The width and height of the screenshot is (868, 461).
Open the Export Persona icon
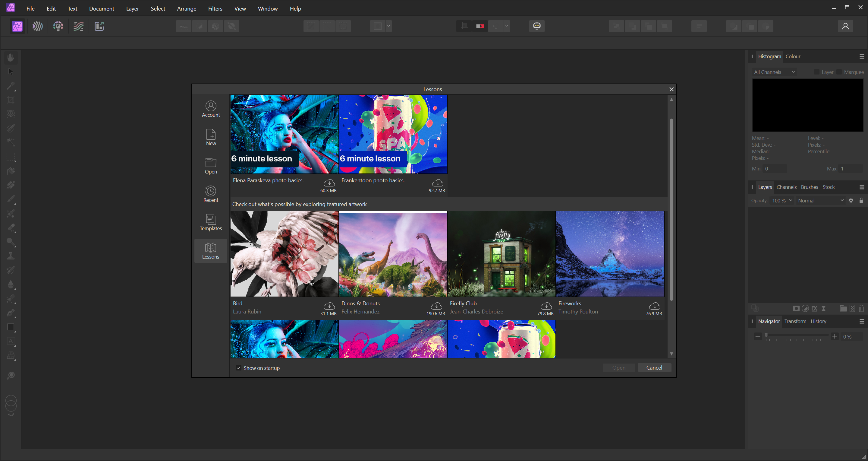click(x=99, y=26)
